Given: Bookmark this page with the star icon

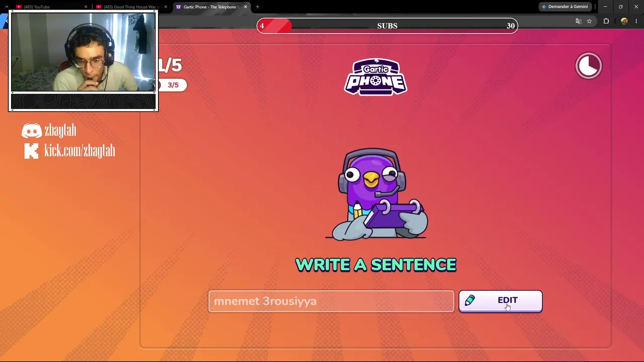Looking at the screenshot, I should click(589, 21).
